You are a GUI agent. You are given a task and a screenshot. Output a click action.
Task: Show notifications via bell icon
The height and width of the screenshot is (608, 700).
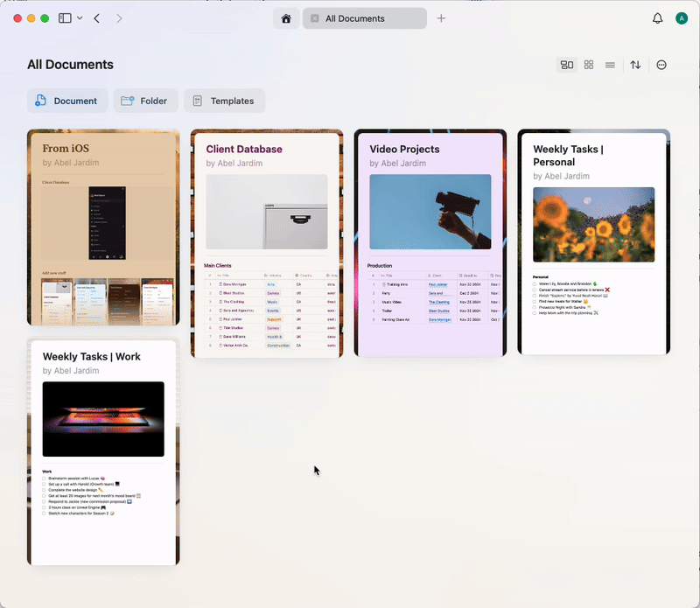[657, 17]
